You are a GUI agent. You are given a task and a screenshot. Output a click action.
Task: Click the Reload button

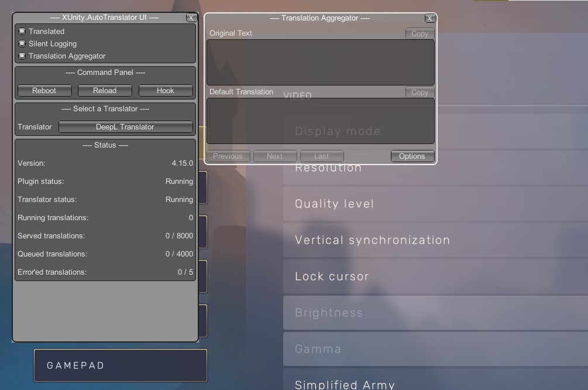point(105,90)
